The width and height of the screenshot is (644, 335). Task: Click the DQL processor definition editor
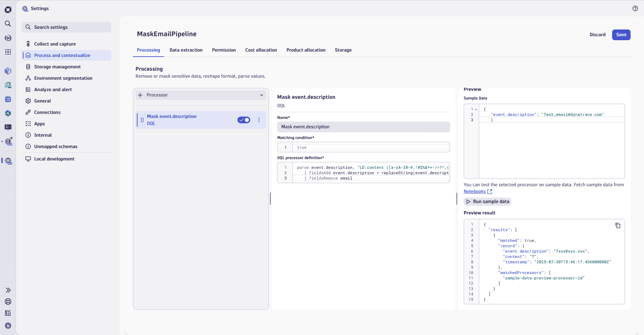point(363,173)
